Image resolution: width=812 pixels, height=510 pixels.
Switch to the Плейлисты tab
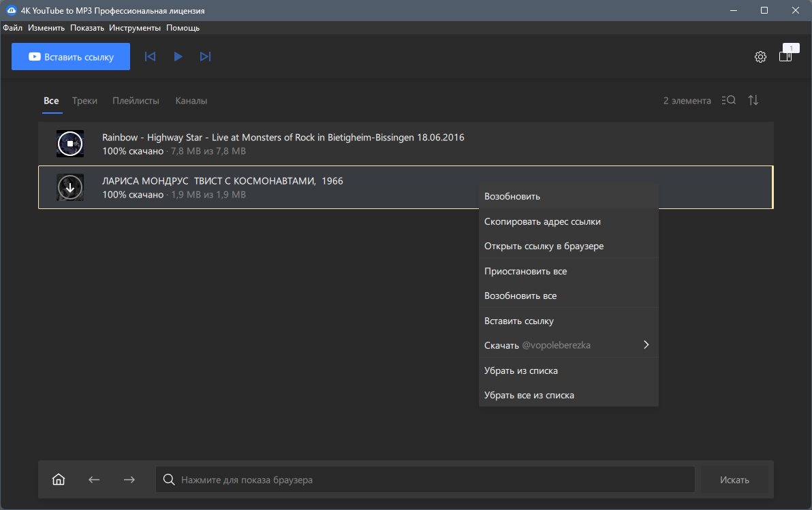[x=136, y=101]
